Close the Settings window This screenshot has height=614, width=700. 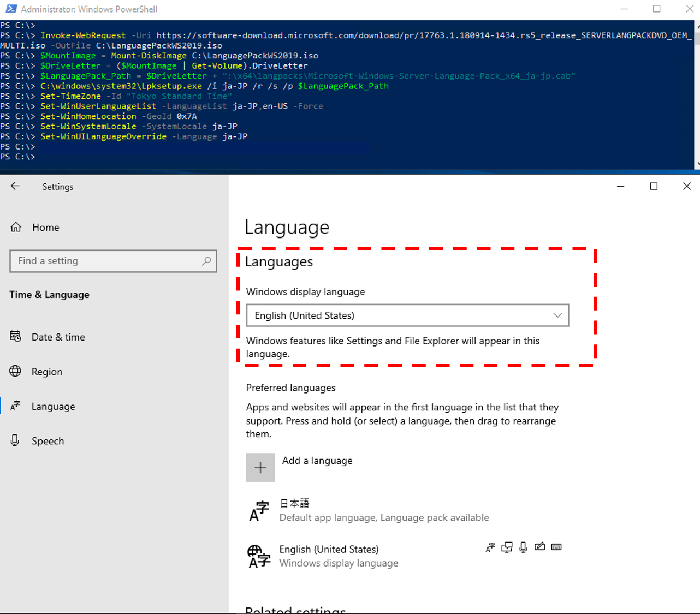[686, 186]
